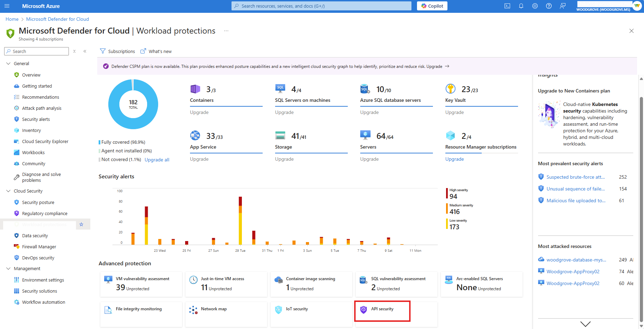Open portal settings gear
This screenshot has height=329, width=644.
[x=535, y=6]
